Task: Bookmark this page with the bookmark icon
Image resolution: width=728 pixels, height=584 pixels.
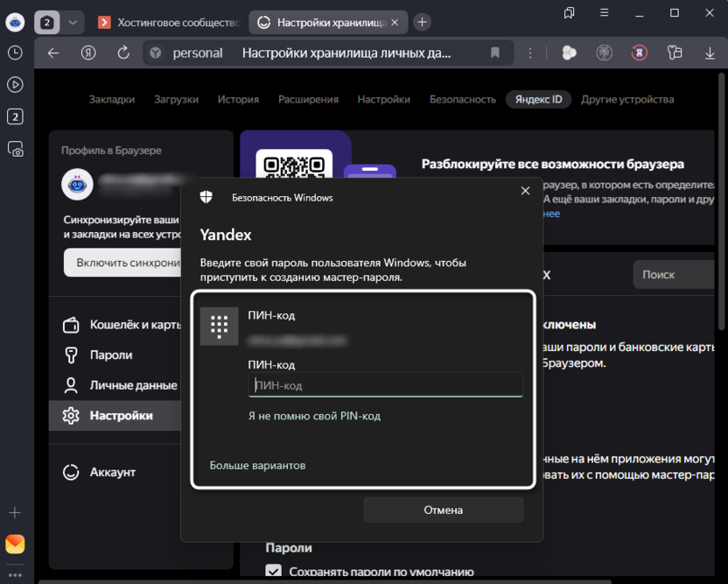Action: click(x=495, y=53)
